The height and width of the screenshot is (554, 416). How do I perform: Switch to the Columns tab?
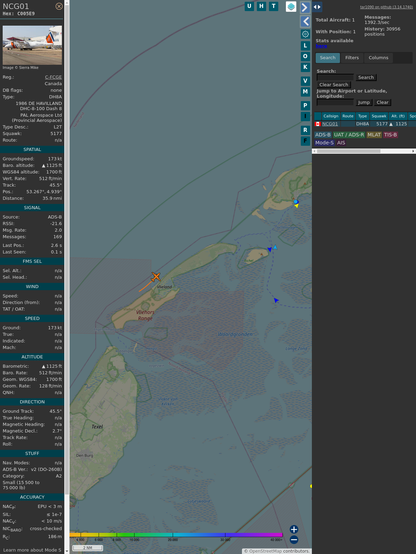click(378, 58)
